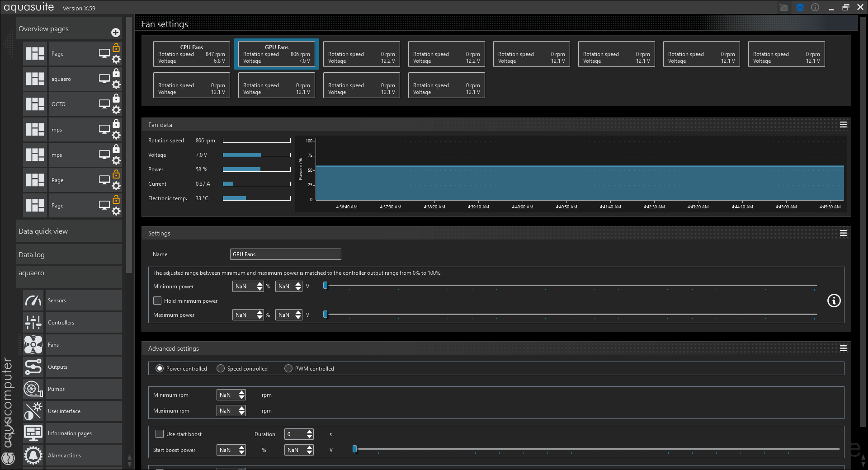This screenshot has height=470, width=868.
Task: Click the info icon in Settings panel
Action: [834, 301]
